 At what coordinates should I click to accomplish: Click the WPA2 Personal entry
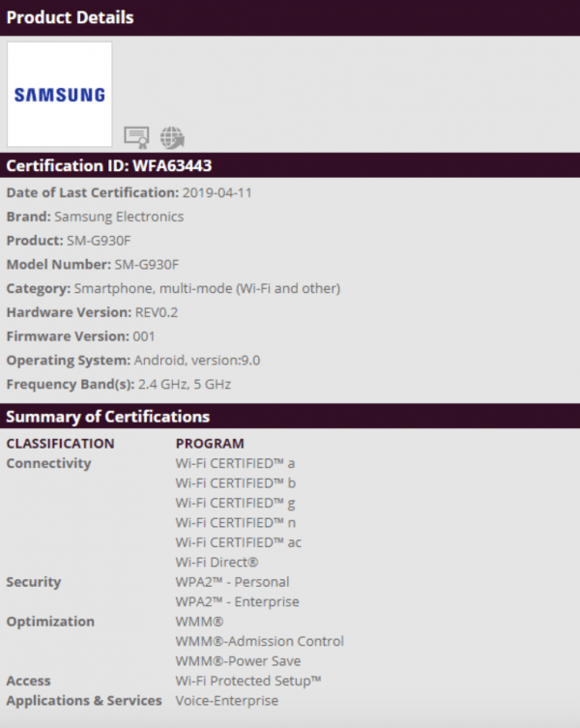tap(232, 582)
